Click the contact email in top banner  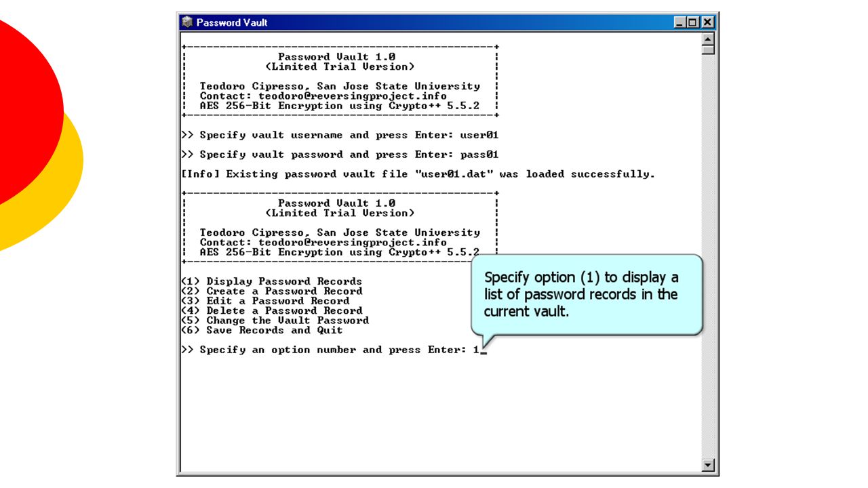pyautogui.click(x=353, y=96)
